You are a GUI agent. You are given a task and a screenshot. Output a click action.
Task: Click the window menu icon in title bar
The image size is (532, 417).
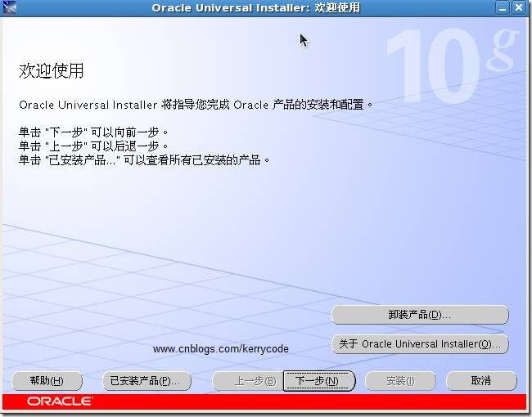(x=10, y=7)
